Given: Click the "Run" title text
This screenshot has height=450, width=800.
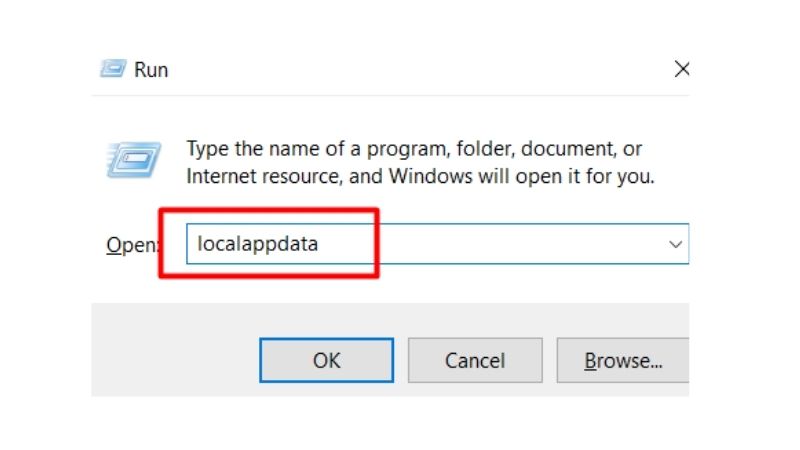Looking at the screenshot, I should coord(151,70).
